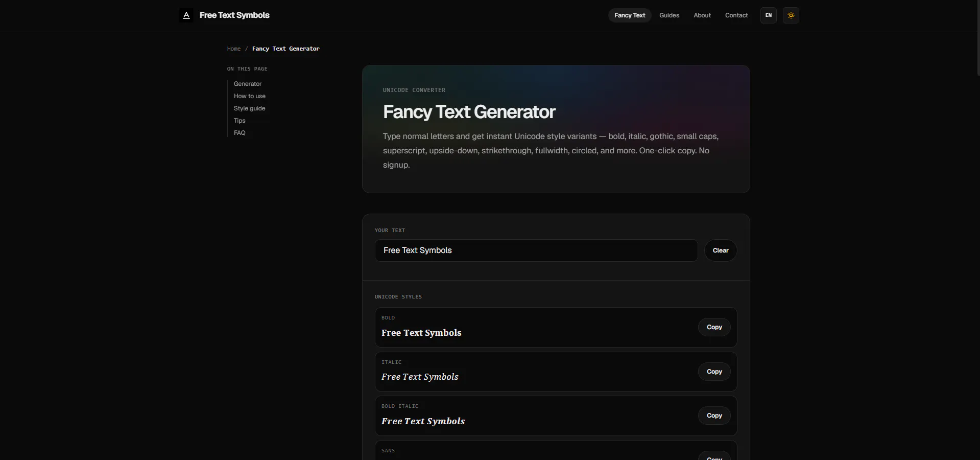
Task: Jump to the Tips section
Action: 240,121
